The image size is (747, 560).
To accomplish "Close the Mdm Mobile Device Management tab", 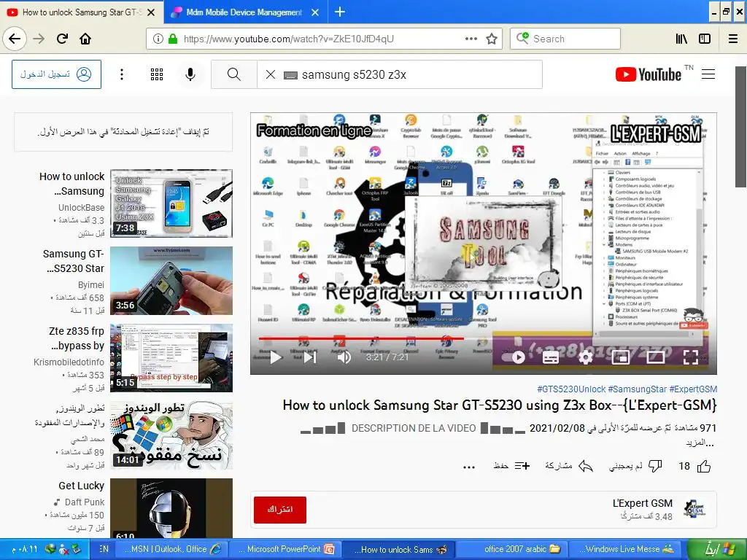I will [315, 12].
